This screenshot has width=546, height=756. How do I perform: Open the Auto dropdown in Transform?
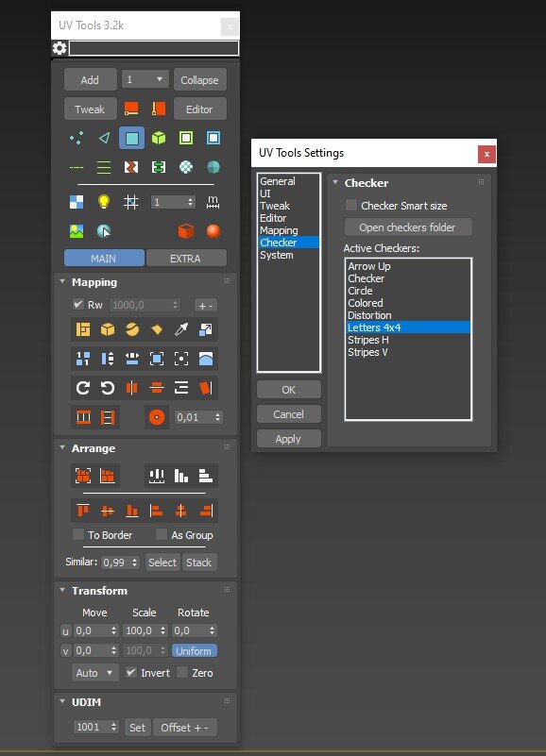[94, 673]
